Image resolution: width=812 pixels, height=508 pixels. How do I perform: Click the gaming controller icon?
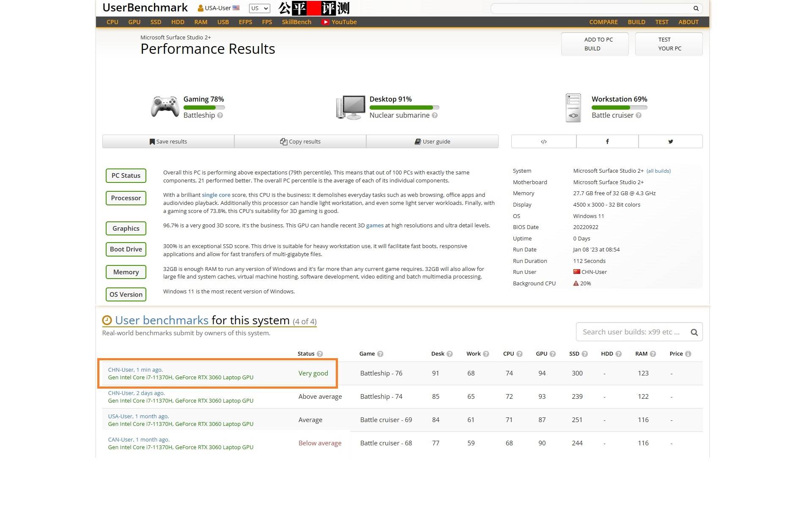(165, 106)
